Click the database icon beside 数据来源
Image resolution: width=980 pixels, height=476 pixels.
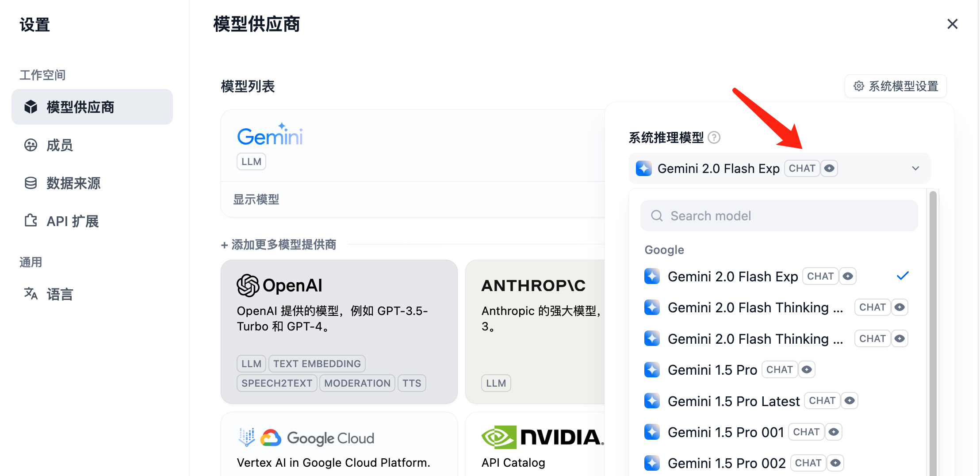[x=31, y=183]
